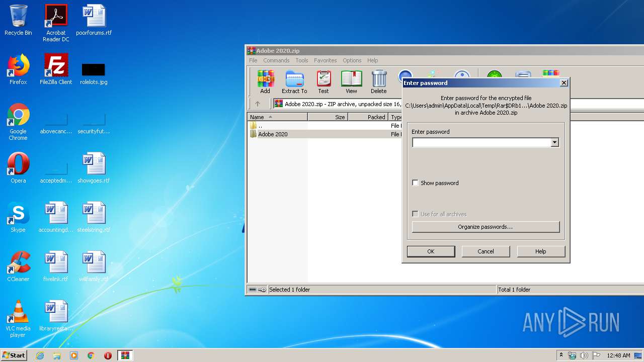Viewport: 644px width, 362px height.
Task: Click the drive/key icon in WinRAR status bar
Action: [x=258, y=290]
